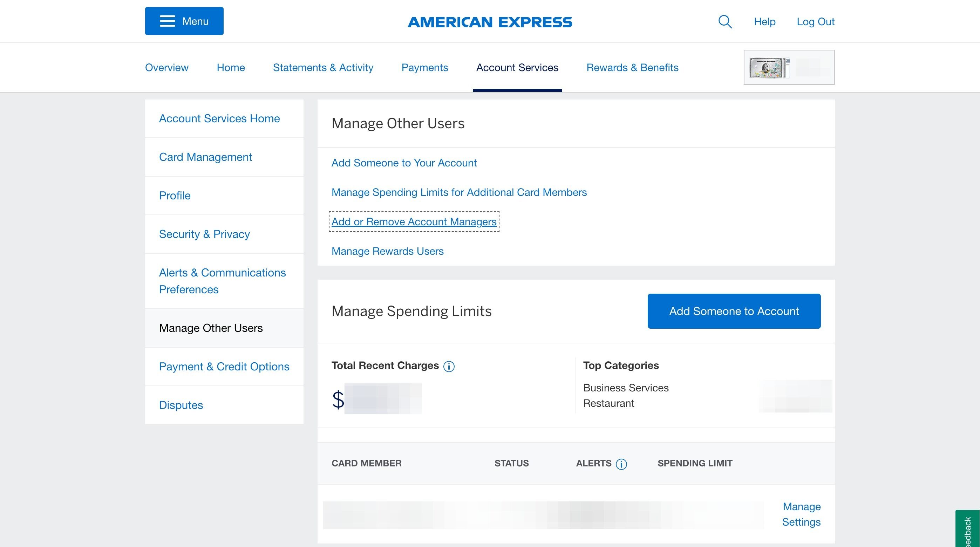Select the card image account switcher

point(789,67)
